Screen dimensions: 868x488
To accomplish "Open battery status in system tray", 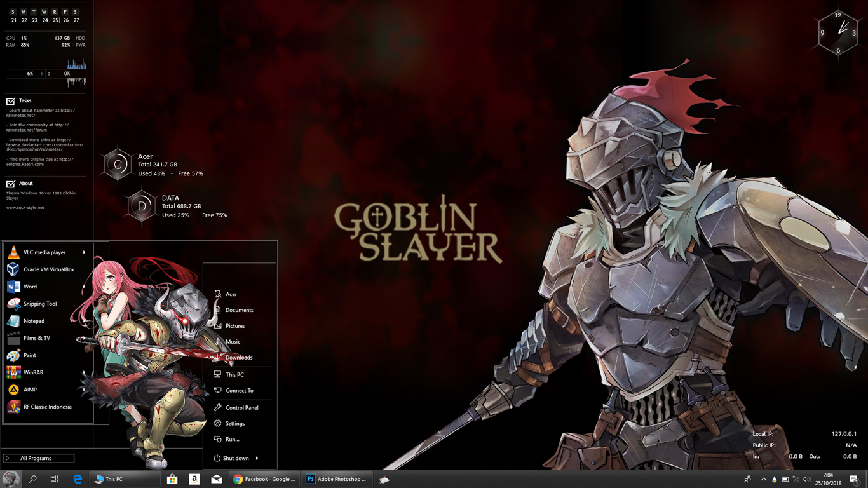I will (x=785, y=479).
